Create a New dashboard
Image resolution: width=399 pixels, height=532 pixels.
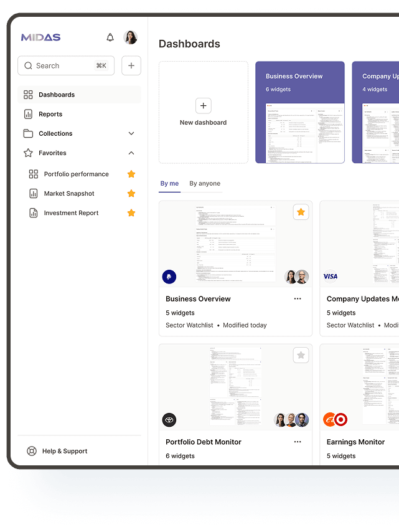pyautogui.click(x=204, y=112)
